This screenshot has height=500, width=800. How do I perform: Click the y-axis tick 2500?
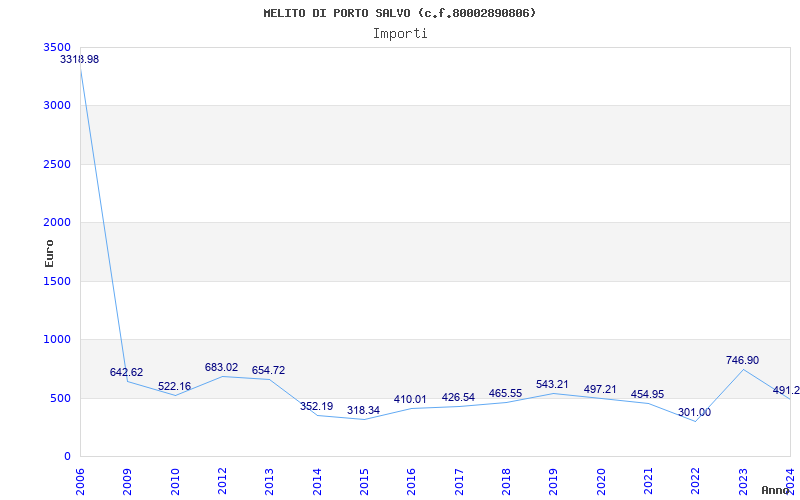[58, 164]
